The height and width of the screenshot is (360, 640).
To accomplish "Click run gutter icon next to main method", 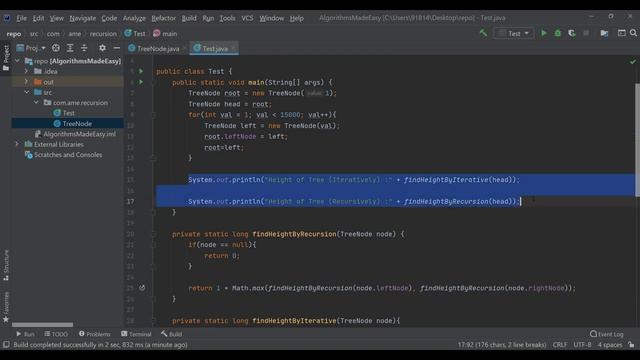I will pyautogui.click(x=141, y=82).
